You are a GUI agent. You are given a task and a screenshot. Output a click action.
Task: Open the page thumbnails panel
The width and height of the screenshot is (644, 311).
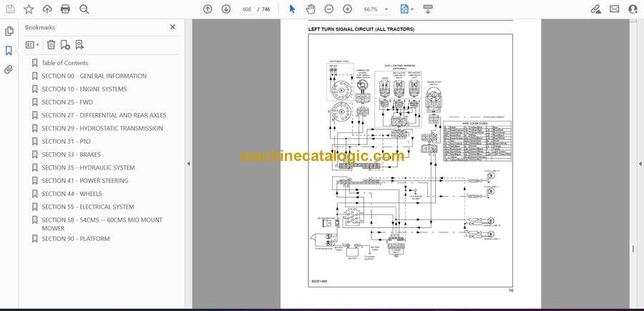(9, 31)
